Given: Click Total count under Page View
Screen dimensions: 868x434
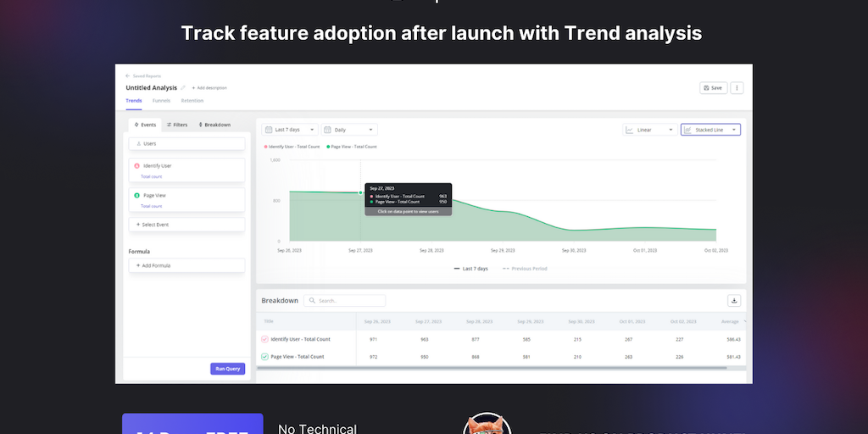Looking at the screenshot, I should 151,206.
